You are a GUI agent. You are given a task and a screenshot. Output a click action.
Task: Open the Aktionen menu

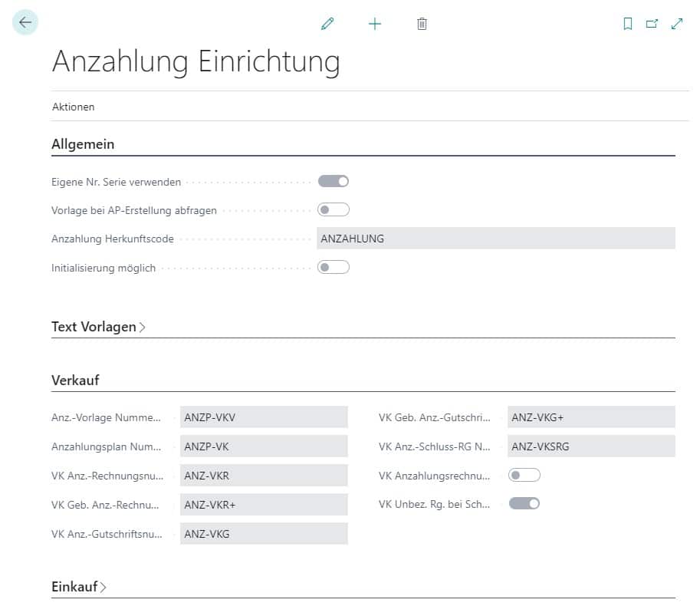pyautogui.click(x=73, y=107)
